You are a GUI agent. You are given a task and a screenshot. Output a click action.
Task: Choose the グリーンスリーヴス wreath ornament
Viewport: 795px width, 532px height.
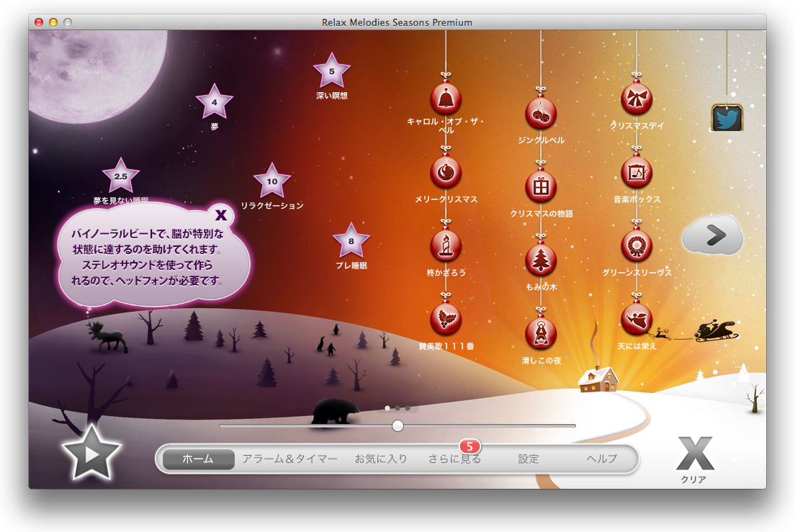tap(637, 245)
